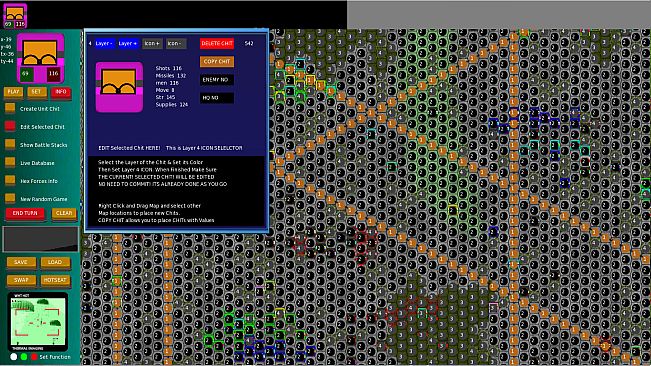Click the thermal imaging minimap thumbnail
Viewport: 651px width, 366px height.
38,322
